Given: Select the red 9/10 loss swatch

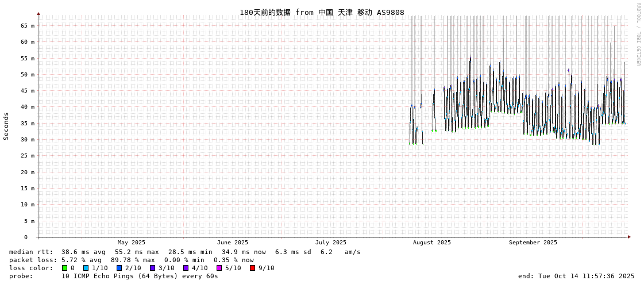Looking at the screenshot, I should coord(252,268).
